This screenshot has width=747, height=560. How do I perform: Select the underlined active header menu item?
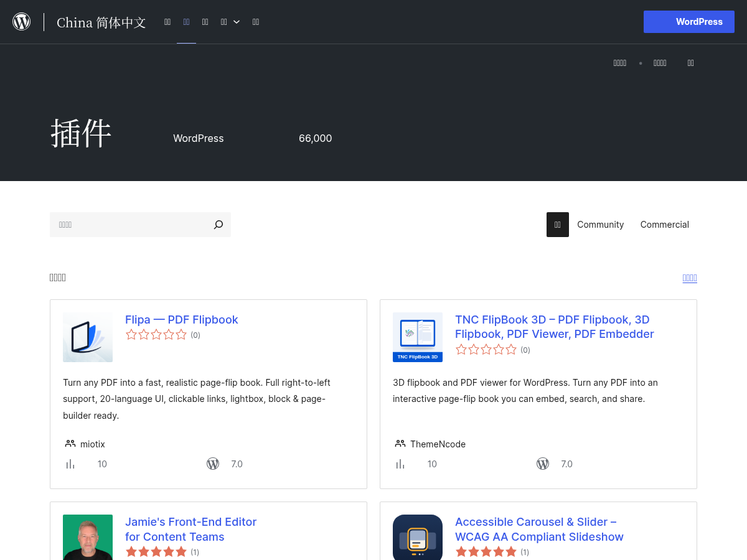(186, 22)
